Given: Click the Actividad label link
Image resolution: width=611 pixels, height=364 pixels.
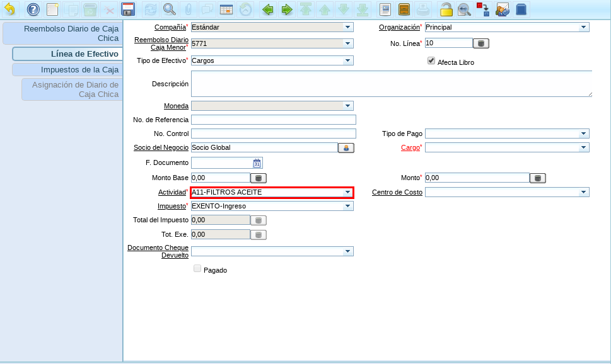Looking at the screenshot, I should (x=172, y=192).
